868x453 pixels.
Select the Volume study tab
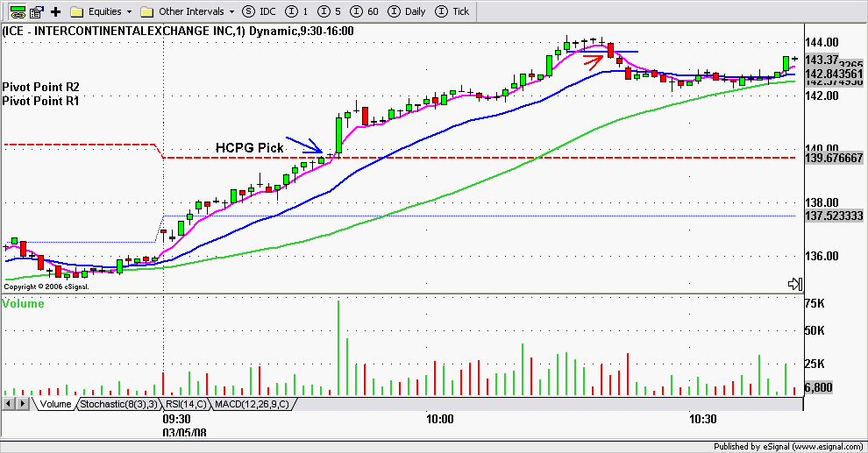(55, 404)
